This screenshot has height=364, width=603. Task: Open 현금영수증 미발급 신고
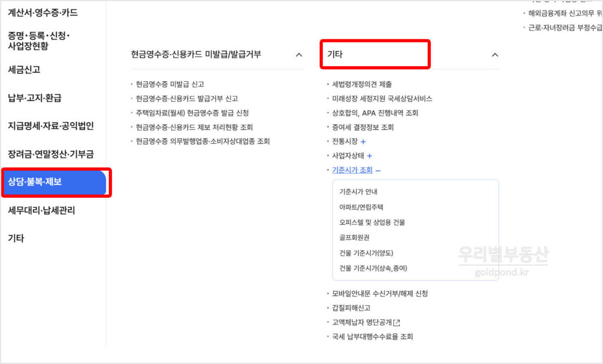(x=170, y=84)
